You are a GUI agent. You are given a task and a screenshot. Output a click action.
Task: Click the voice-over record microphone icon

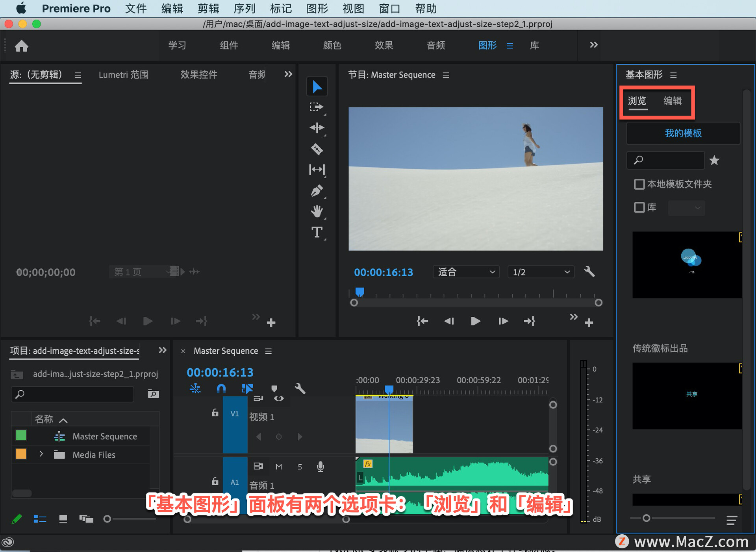[x=321, y=467]
